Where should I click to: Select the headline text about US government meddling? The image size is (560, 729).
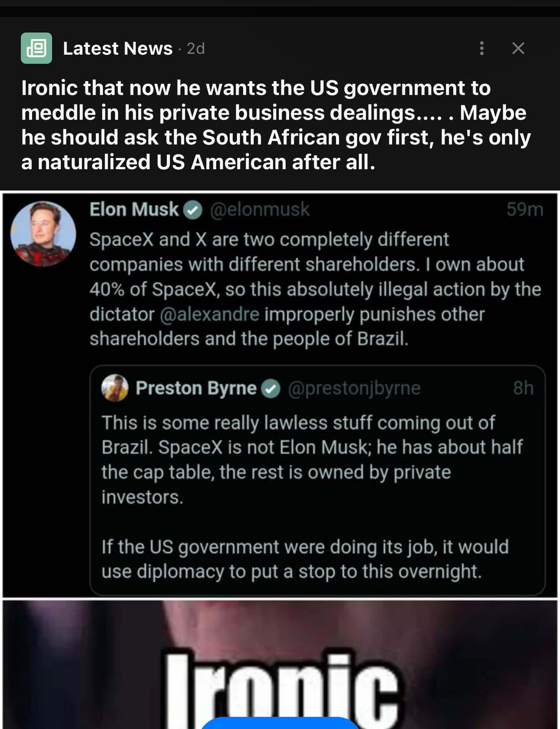276,125
